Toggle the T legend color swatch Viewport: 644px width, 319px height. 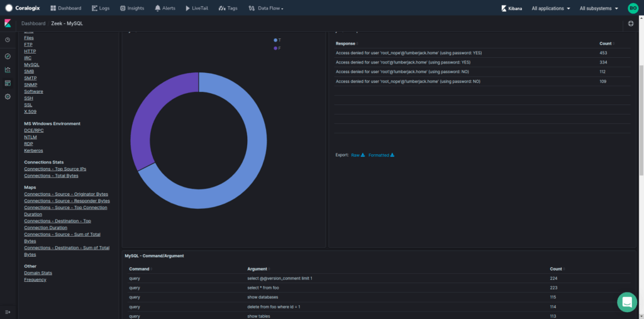[275, 40]
